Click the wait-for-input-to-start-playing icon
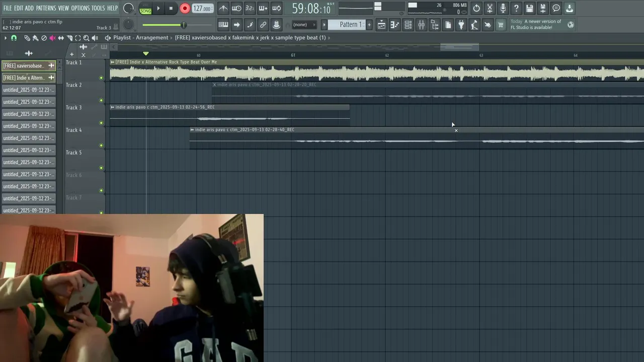Screen dimensions: 644x362 (236, 9)
